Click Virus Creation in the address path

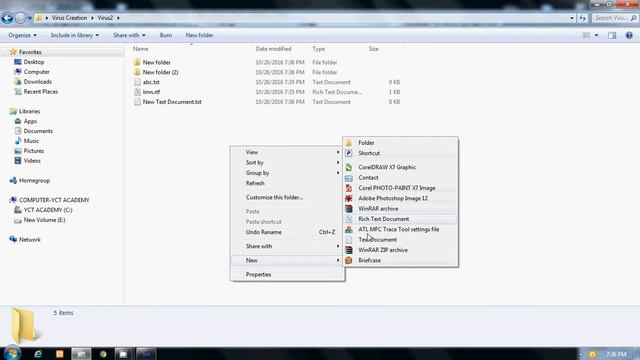tap(69, 18)
